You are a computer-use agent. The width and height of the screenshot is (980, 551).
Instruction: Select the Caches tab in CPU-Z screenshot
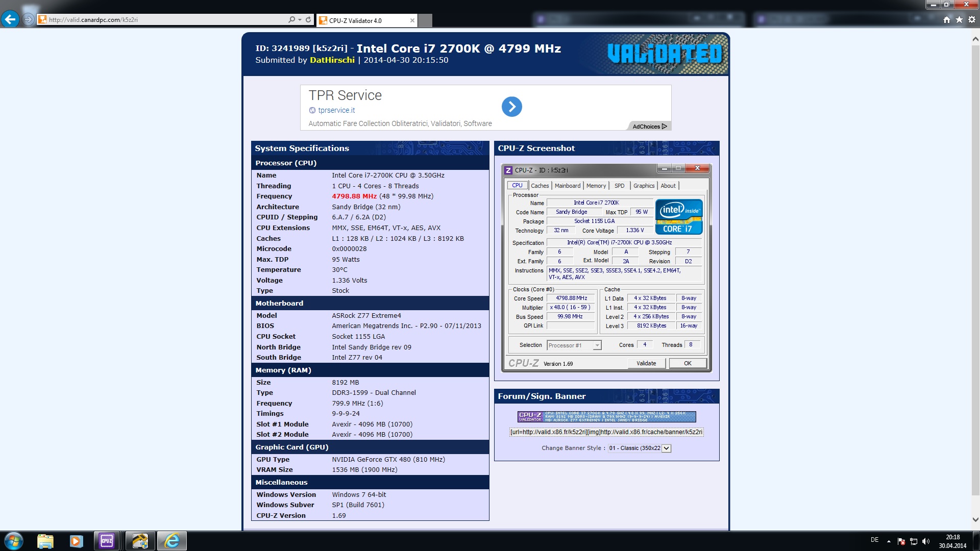pyautogui.click(x=540, y=186)
